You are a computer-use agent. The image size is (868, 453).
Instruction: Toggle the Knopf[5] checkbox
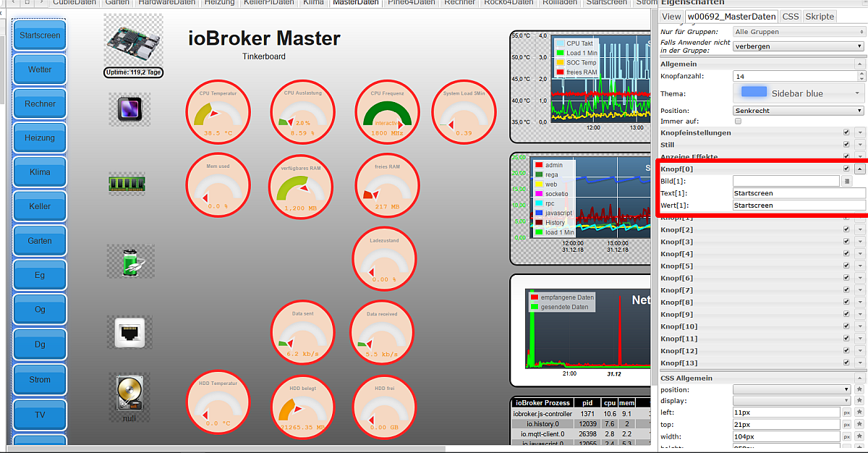coord(846,266)
